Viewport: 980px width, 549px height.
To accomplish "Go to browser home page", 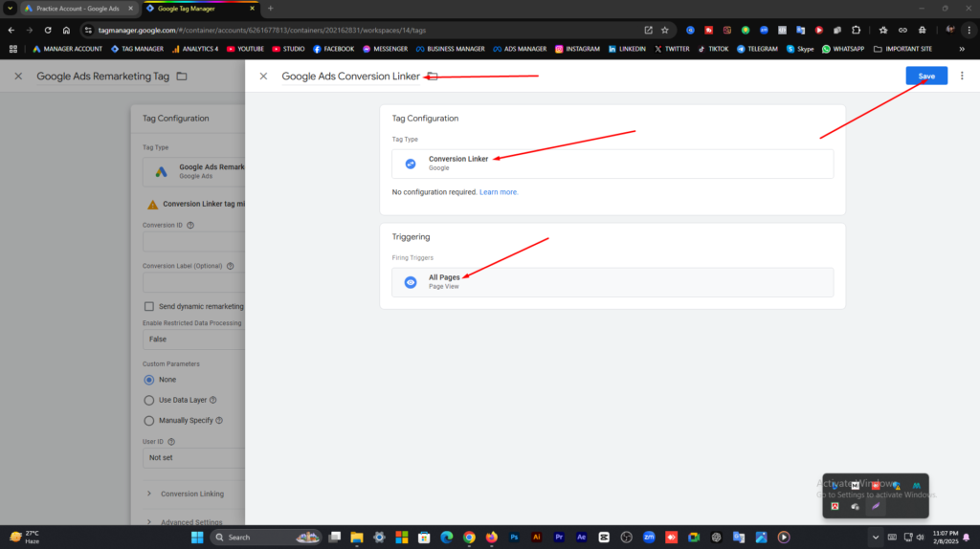I will [x=66, y=30].
